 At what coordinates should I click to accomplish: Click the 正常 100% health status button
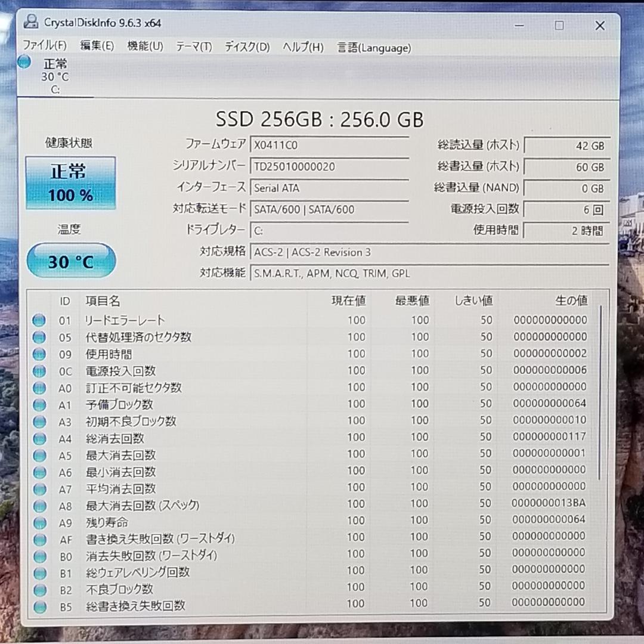pyautogui.click(x=70, y=182)
